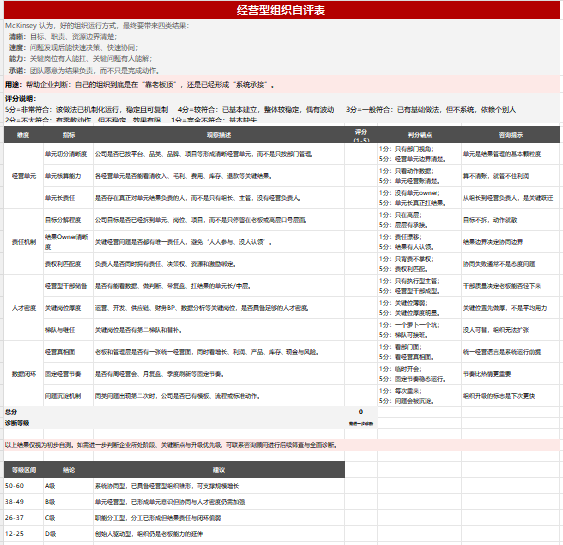Select the 目标分解程度 indicator cell

[69, 220]
